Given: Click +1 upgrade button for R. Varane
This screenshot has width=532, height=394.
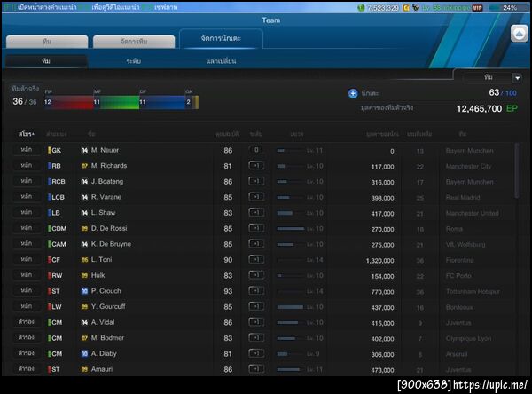Looking at the screenshot, I should tap(256, 197).
